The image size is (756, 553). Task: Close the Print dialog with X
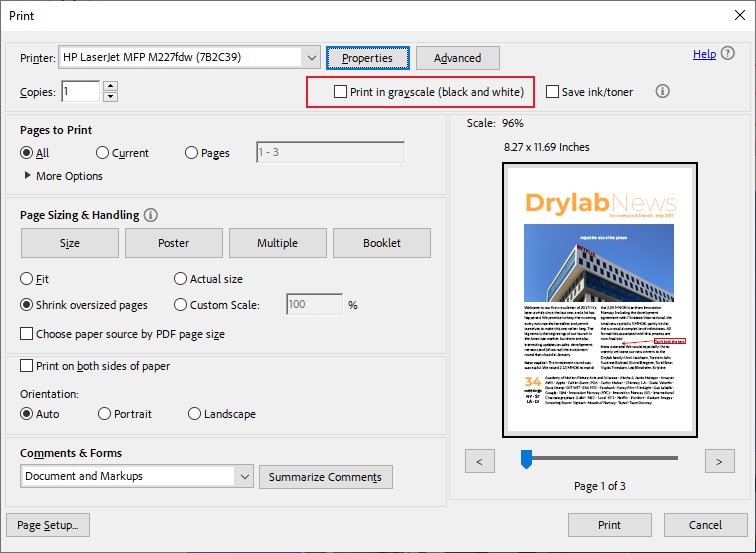click(740, 15)
